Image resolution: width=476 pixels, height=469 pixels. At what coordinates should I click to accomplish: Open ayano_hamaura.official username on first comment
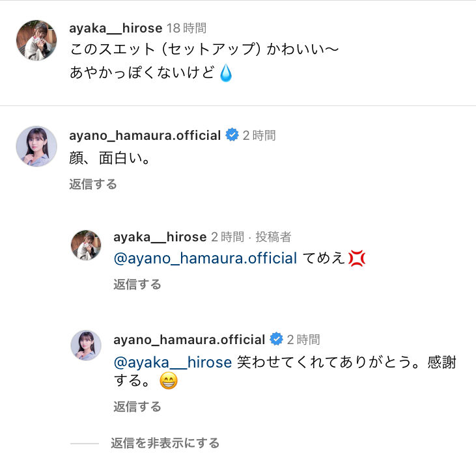pyautogui.click(x=145, y=135)
